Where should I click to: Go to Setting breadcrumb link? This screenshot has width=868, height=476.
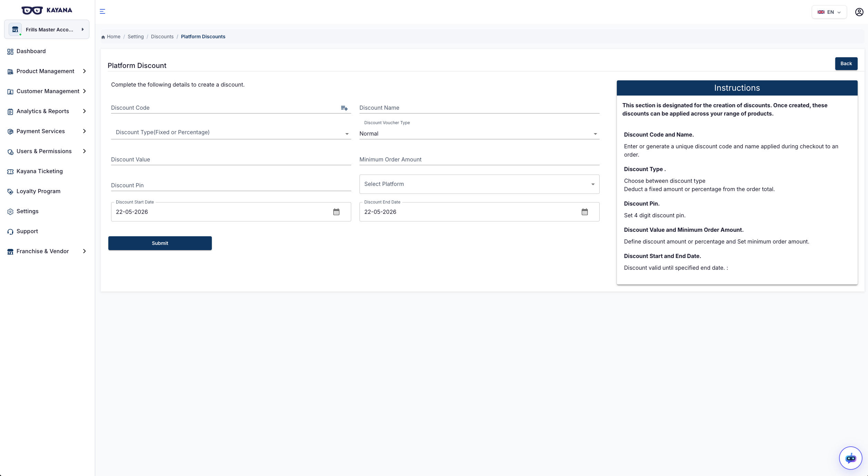click(136, 37)
